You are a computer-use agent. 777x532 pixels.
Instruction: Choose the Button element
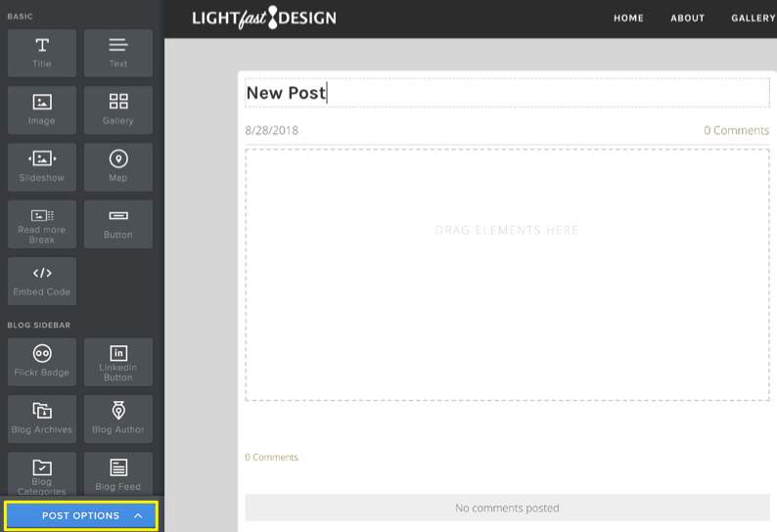(x=118, y=224)
